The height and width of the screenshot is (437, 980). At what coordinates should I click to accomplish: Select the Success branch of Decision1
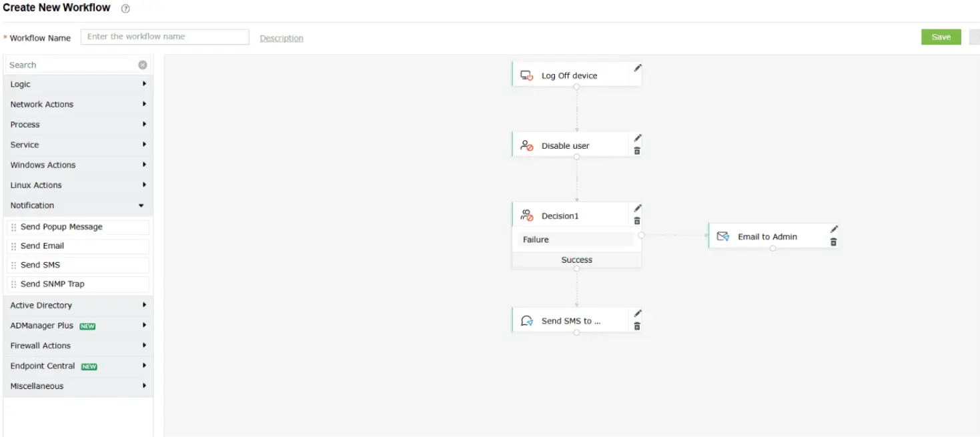576,260
